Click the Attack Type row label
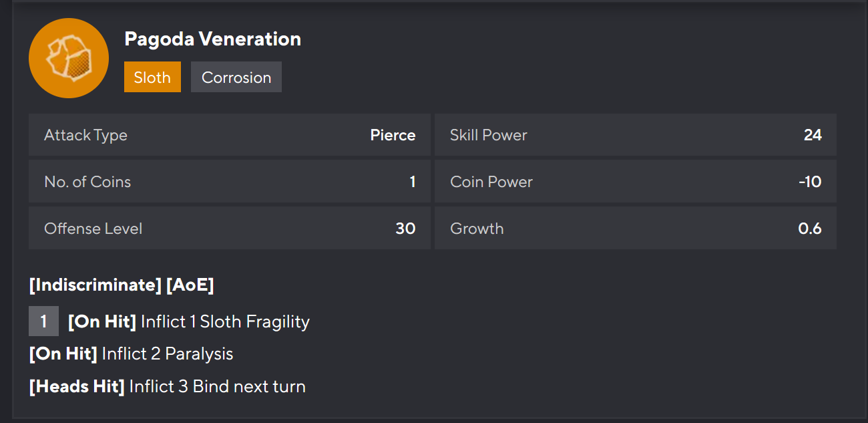868x423 pixels. pyautogui.click(x=85, y=135)
